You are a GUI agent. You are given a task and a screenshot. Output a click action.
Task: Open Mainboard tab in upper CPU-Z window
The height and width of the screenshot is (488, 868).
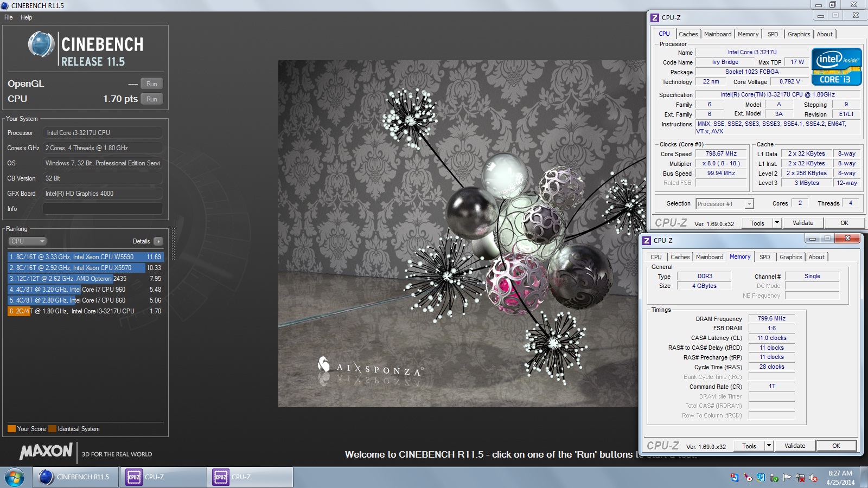[x=718, y=34]
